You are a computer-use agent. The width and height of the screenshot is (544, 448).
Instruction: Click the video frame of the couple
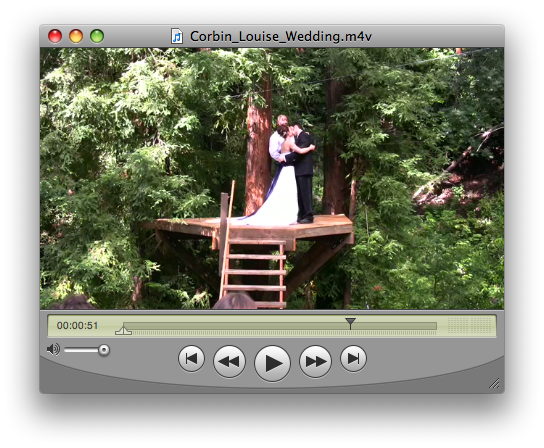[272, 178]
